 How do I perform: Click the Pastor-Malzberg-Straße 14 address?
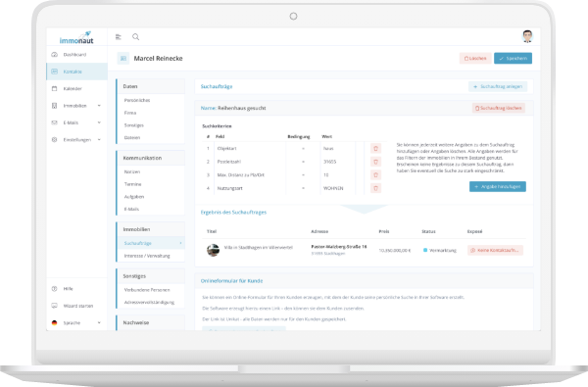339,247
